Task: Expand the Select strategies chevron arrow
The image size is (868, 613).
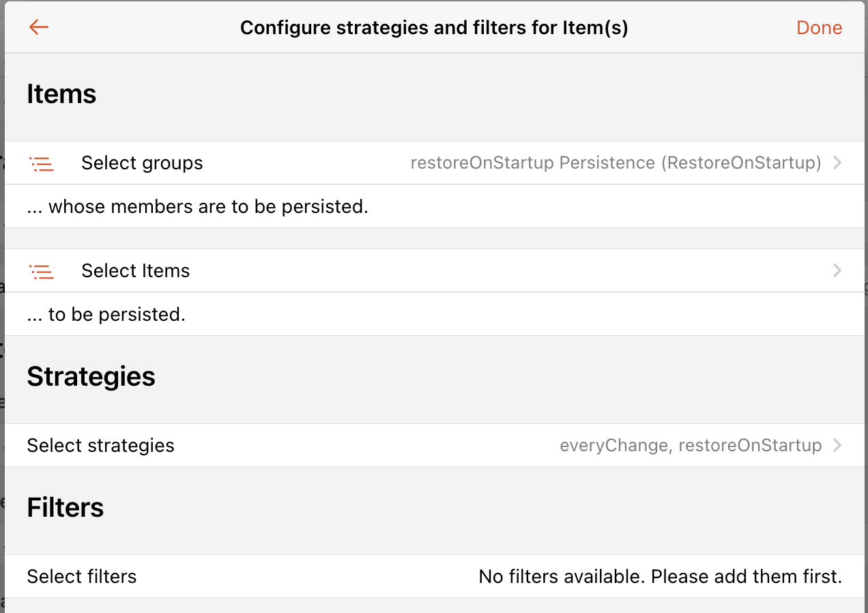Action: (837, 446)
